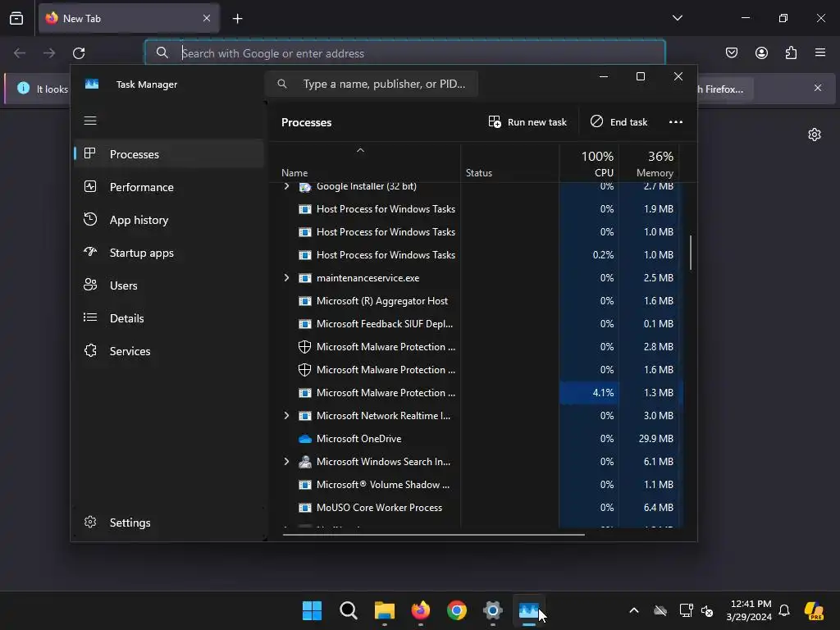Personalize new tab via gear icon
Screen dimensions: 840x630
[x=815, y=135]
